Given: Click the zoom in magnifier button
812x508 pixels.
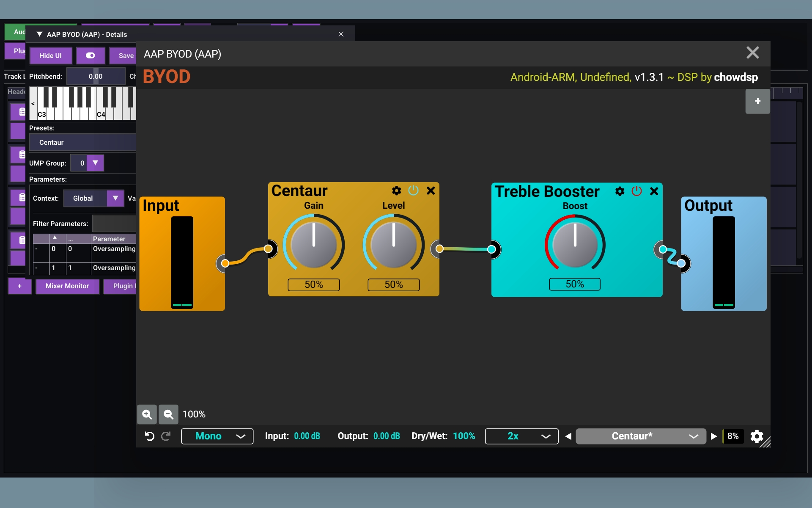Looking at the screenshot, I should tap(147, 414).
